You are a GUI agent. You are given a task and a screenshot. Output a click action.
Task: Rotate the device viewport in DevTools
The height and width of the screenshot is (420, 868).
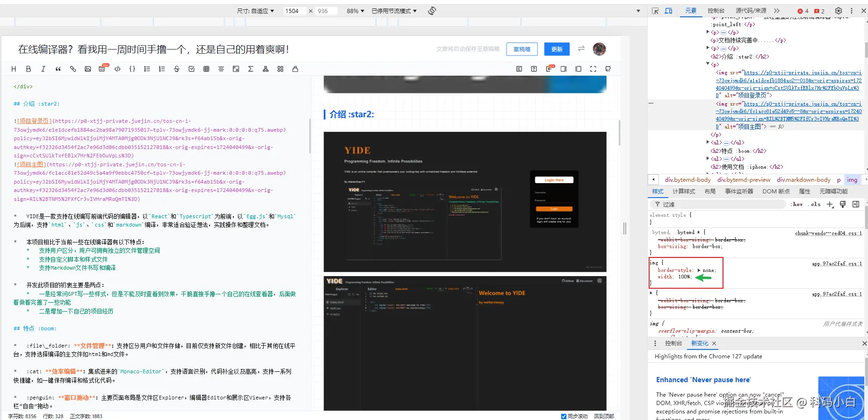pos(432,11)
